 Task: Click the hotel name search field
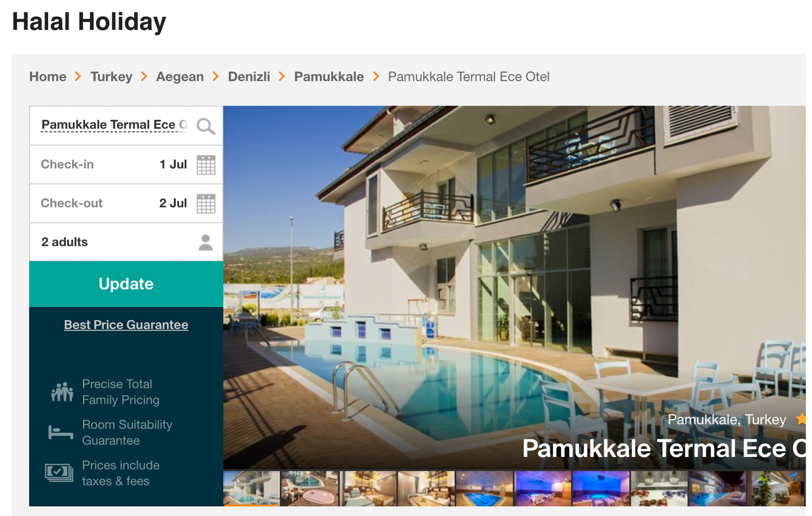coord(114,125)
